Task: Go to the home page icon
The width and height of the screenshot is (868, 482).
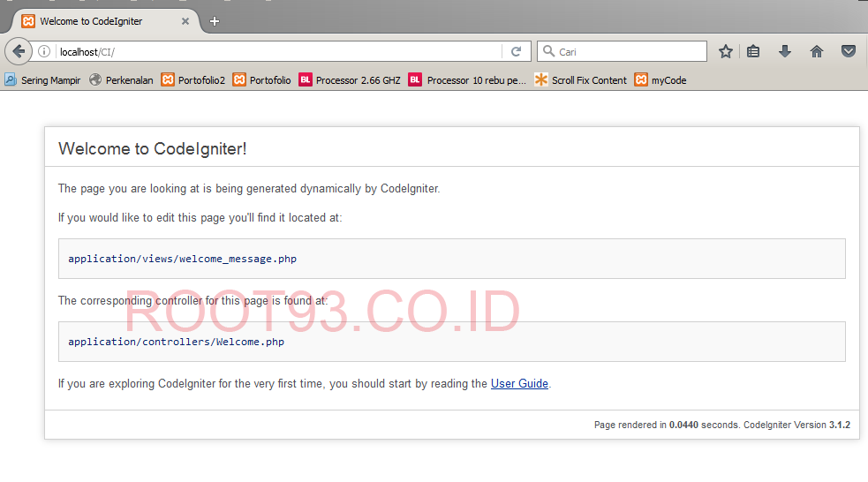Action: click(817, 51)
